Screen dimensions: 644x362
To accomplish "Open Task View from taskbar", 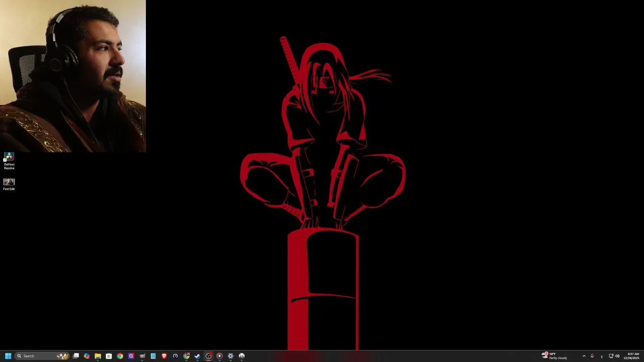I will [x=75, y=356].
